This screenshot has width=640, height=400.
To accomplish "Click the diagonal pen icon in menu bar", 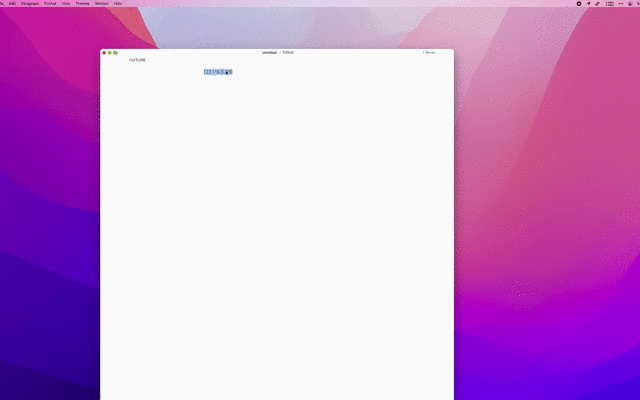I will (598, 4).
